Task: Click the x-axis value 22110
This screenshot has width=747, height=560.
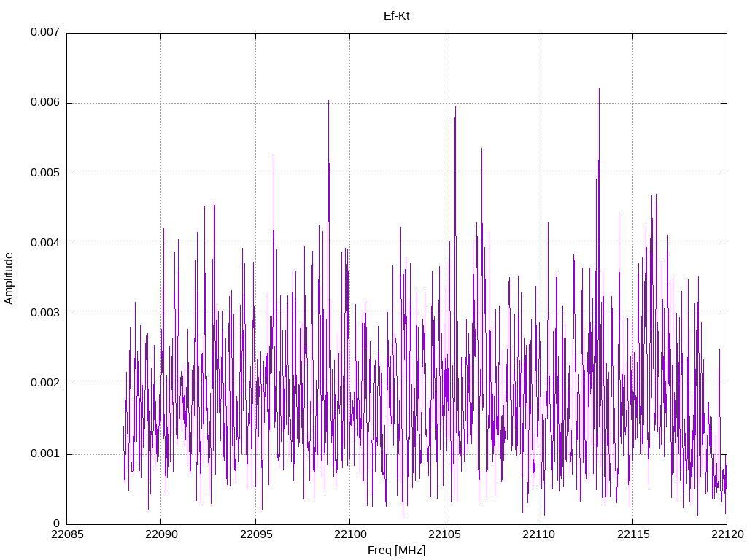Action: pos(539,534)
